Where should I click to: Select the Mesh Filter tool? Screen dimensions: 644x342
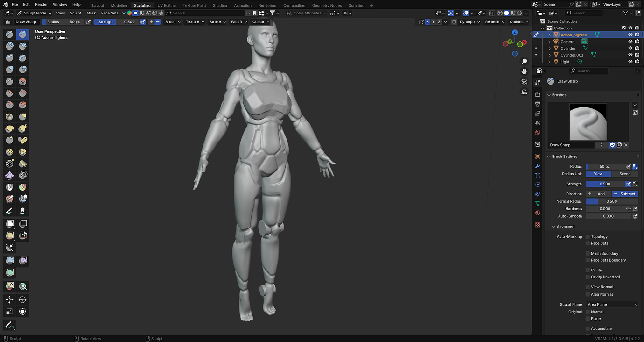(x=9, y=260)
